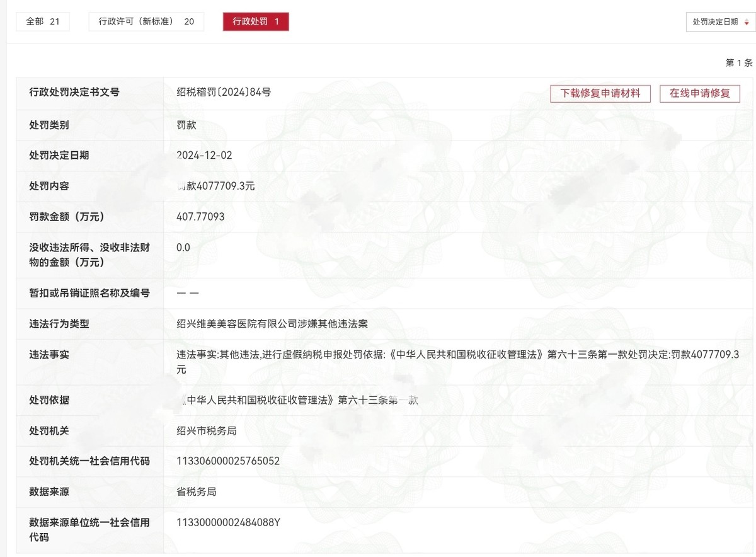Click the 在线申请修复 button
This screenshot has height=557, width=756.
point(699,93)
